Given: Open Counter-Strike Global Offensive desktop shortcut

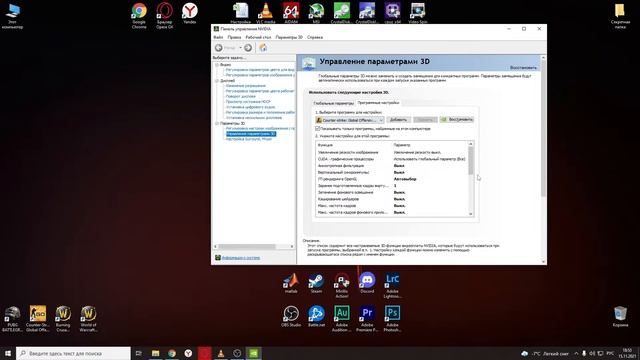Looking at the screenshot, I should click(38, 319).
